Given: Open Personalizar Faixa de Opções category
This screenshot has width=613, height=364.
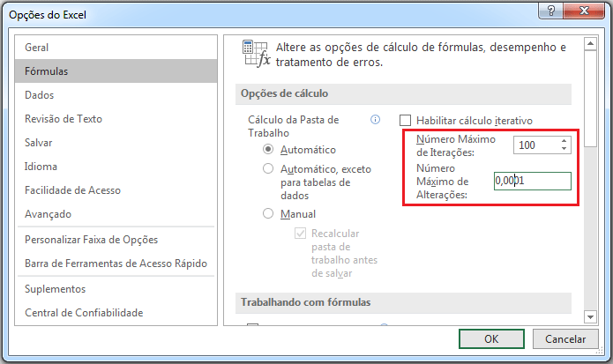Looking at the screenshot, I should click(x=92, y=240).
